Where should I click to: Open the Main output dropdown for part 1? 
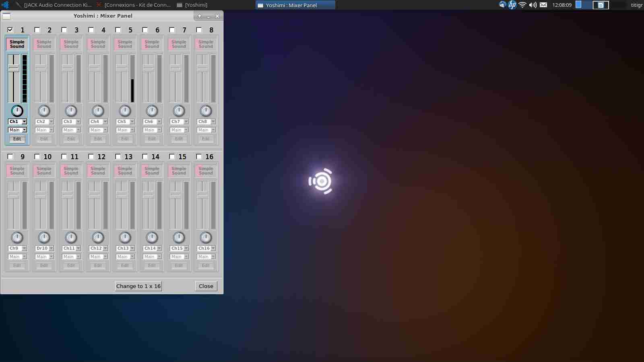(17, 130)
